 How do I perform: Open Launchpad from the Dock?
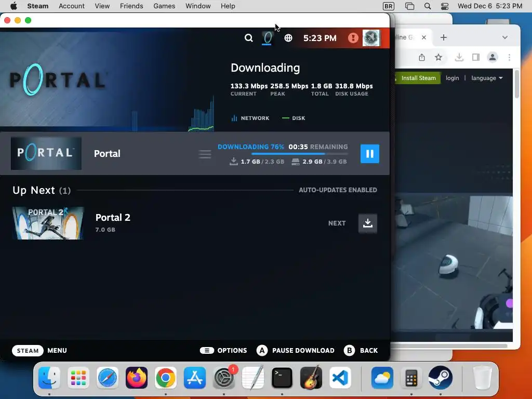tap(78, 378)
